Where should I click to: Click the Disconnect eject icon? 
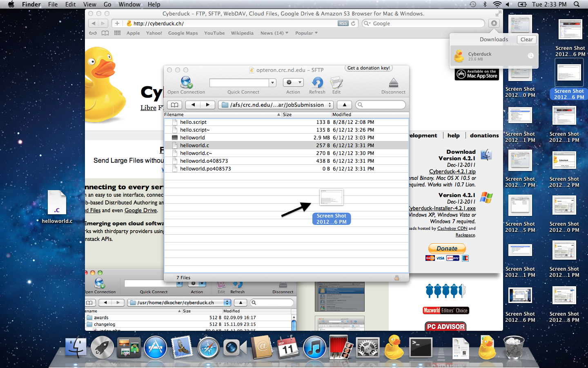tap(393, 83)
